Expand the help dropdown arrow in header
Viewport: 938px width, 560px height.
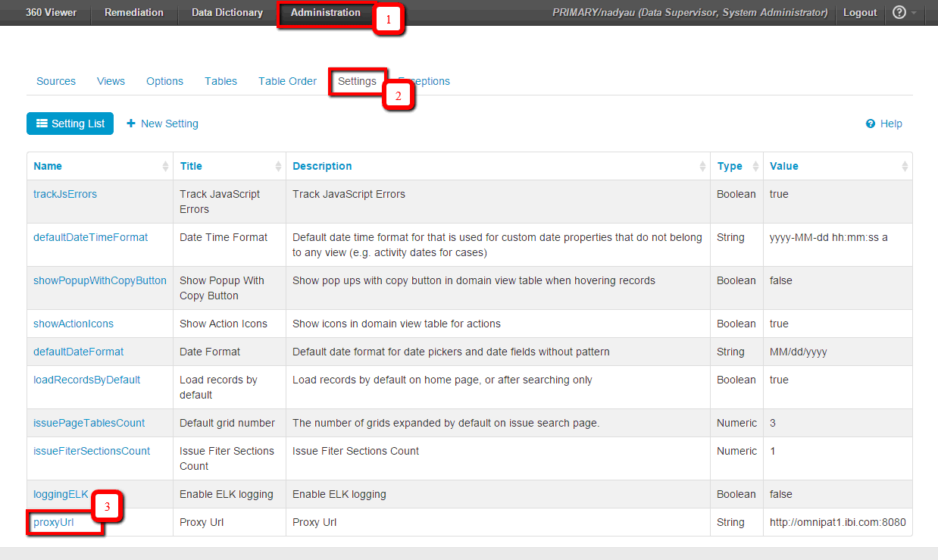[x=915, y=14]
